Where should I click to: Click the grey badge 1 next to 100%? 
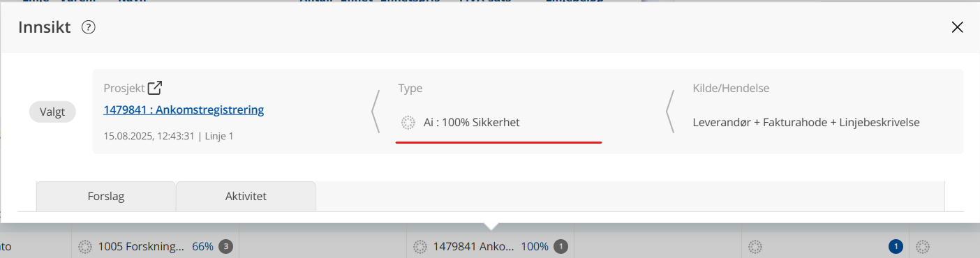pos(561,246)
